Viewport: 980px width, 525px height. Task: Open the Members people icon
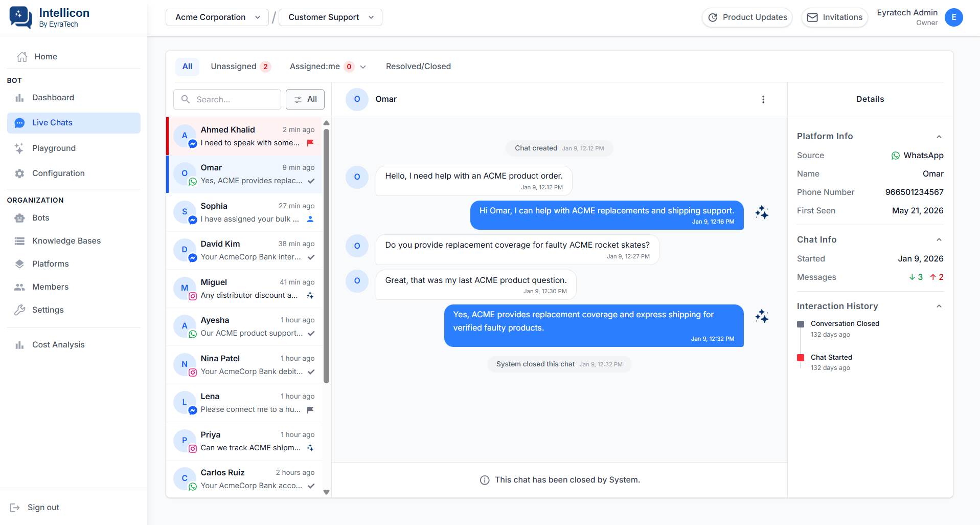coord(19,287)
